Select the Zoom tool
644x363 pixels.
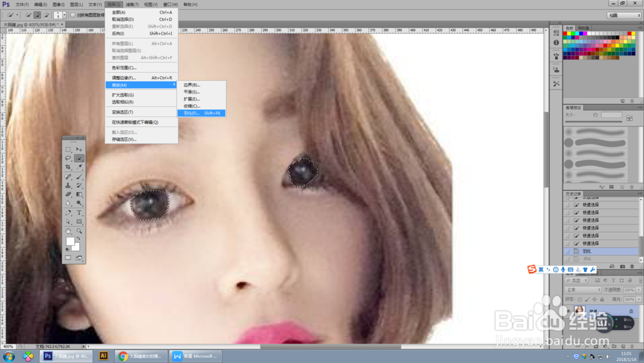point(79,231)
